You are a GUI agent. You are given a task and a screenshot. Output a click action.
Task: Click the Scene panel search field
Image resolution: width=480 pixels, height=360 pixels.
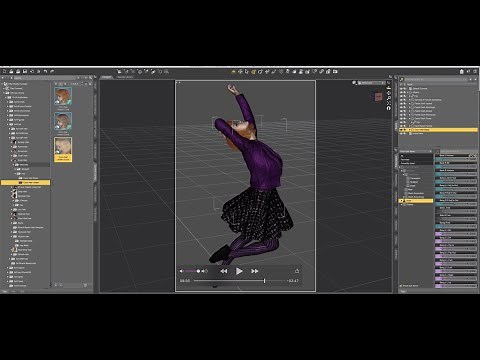pos(435,79)
